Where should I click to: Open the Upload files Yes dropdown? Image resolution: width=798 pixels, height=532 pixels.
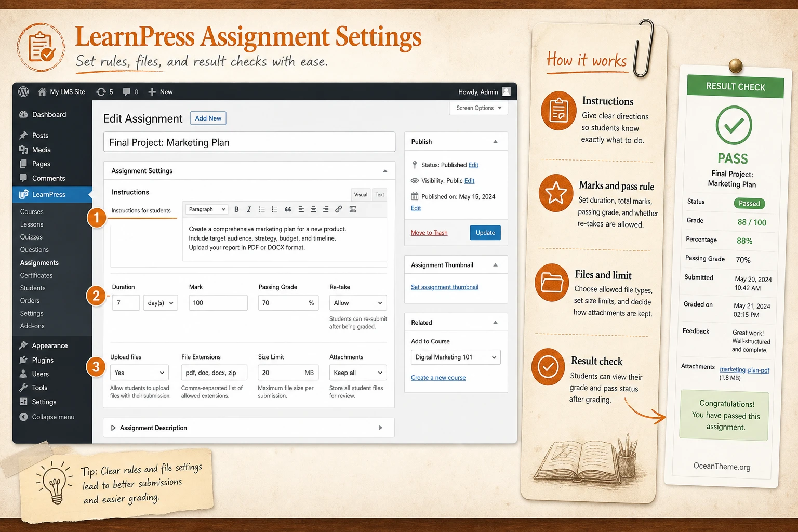pyautogui.click(x=139, y=373)
